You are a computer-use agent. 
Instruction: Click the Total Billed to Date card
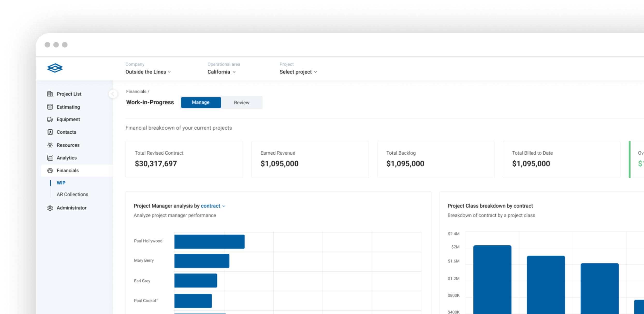pyautogui.click(x=562, y=159)
